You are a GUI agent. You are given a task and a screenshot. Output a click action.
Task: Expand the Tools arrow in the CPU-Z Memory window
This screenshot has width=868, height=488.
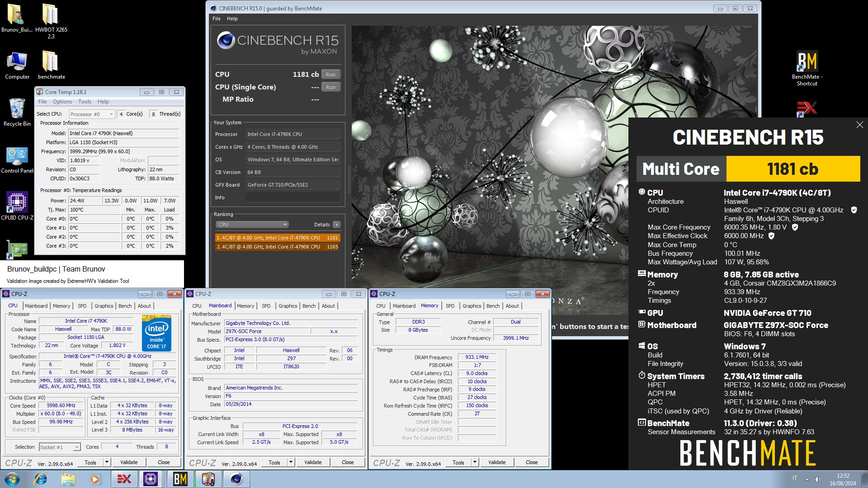click(475, 462)
